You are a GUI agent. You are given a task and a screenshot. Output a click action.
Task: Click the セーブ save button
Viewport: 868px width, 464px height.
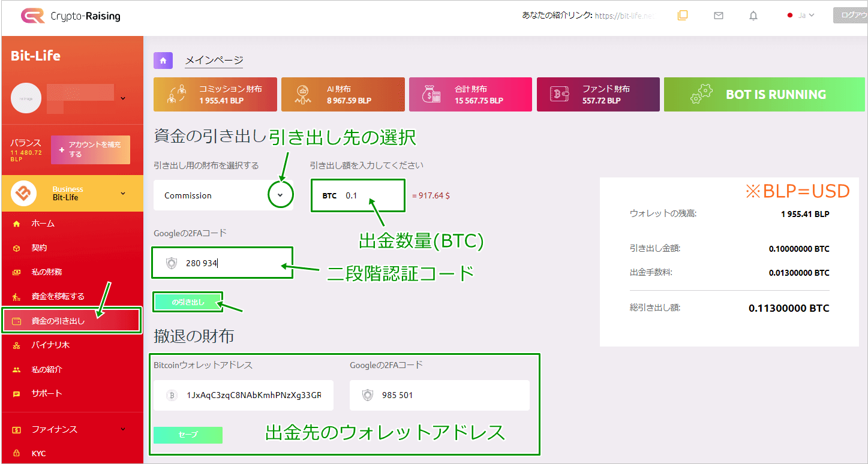[188, 435]
